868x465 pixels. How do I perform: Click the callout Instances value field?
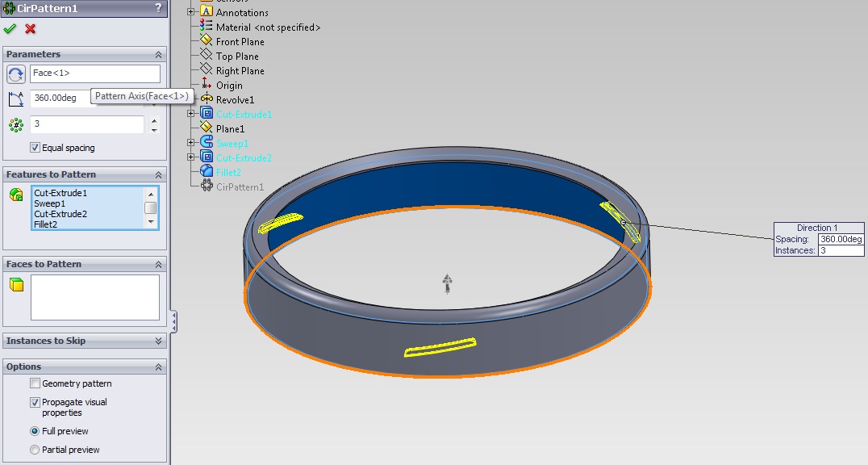[x=841, y=250]
